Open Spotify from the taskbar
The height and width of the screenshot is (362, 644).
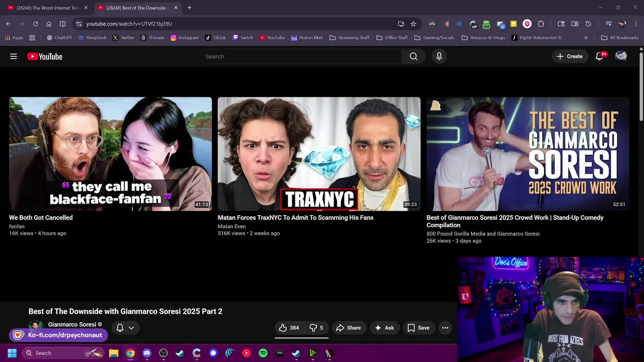(263, 353)
